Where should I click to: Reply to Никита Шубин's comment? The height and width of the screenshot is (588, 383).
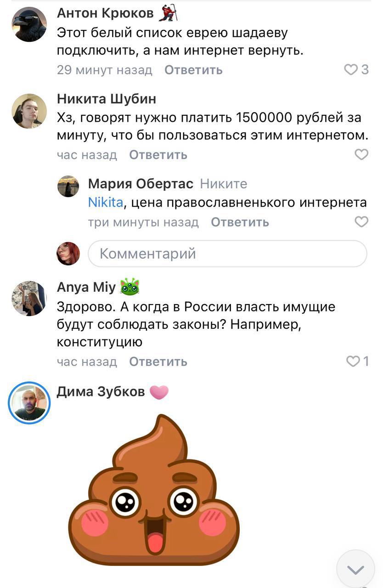(x=158, y=155)
